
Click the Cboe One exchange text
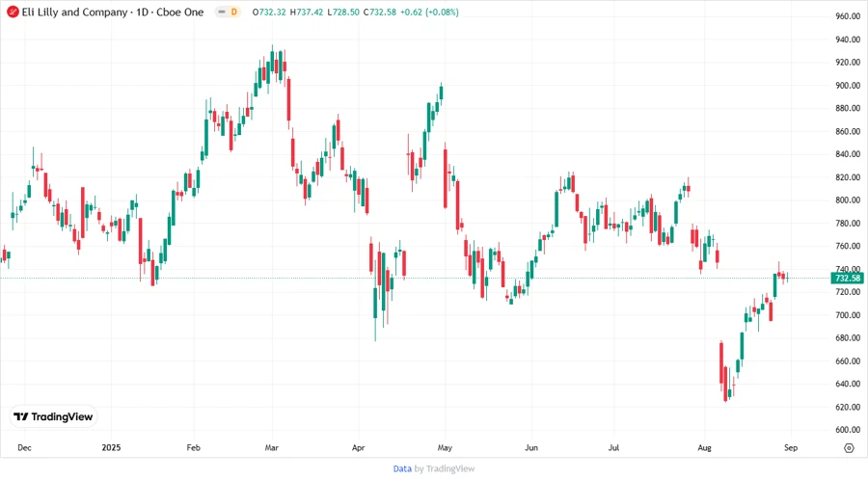point(180,13)
